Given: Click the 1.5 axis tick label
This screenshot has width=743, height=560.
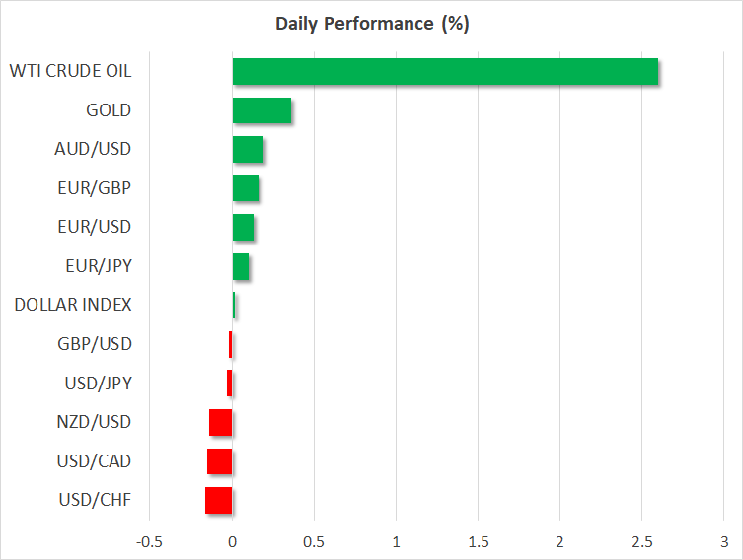Looking at the screenshot, I should (478, 542).
